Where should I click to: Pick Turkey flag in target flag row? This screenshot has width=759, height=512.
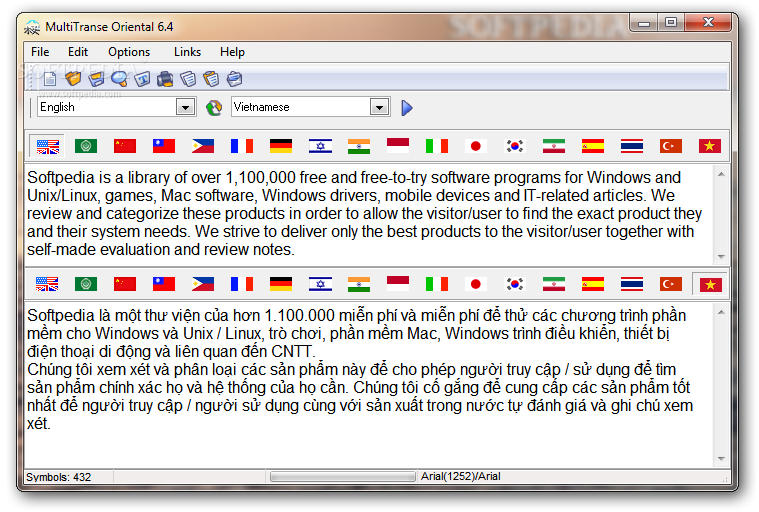(x=671, y=284)
